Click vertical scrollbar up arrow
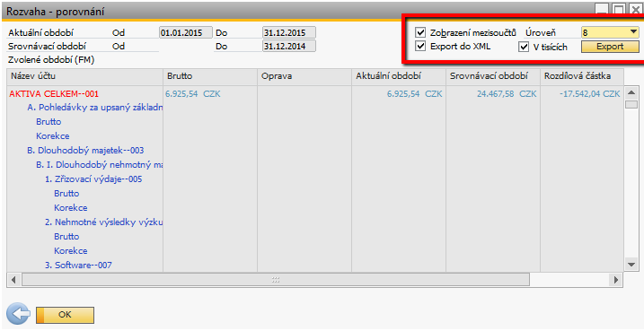Viewport: 644px width, 331px height. pyautogui.click(x=631, y=92)
